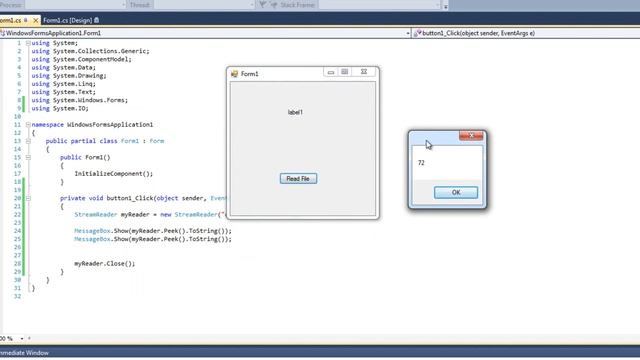
Task: Close the Form1.cs code tab
Action: (x=36, y=20)
